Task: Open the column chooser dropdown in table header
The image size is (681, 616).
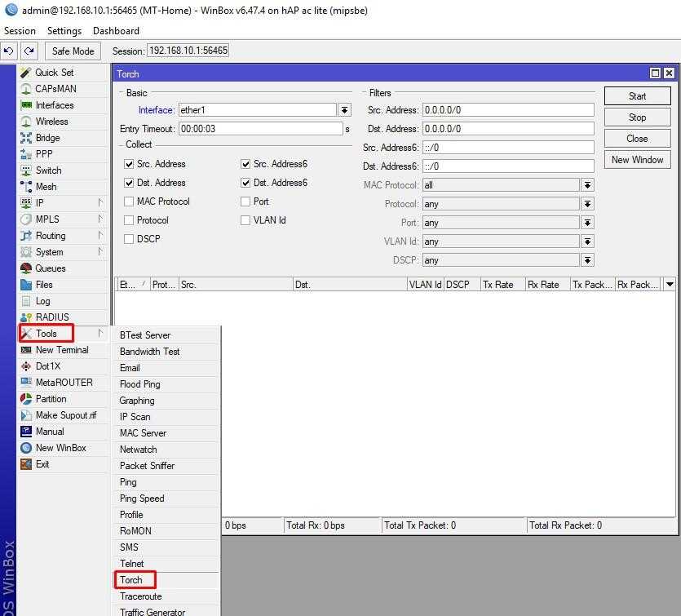Action: [x=670, y=285]
